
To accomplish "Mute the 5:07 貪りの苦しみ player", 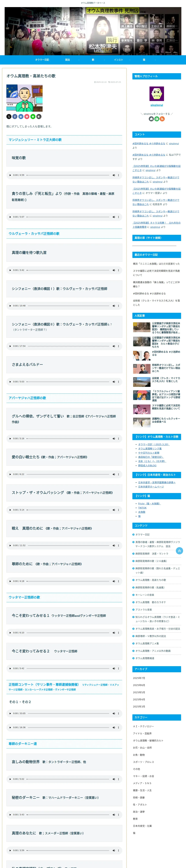I will (114, 217).
